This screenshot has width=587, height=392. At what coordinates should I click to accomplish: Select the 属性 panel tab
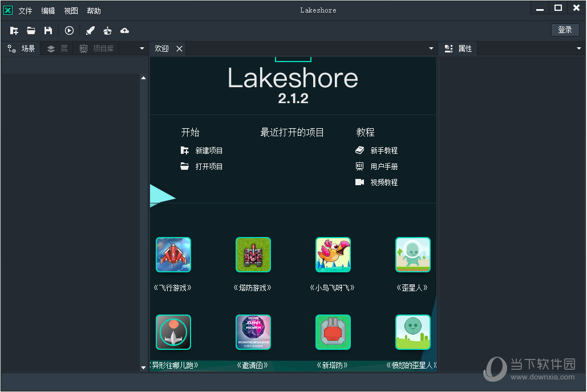(x=458, y=48)
